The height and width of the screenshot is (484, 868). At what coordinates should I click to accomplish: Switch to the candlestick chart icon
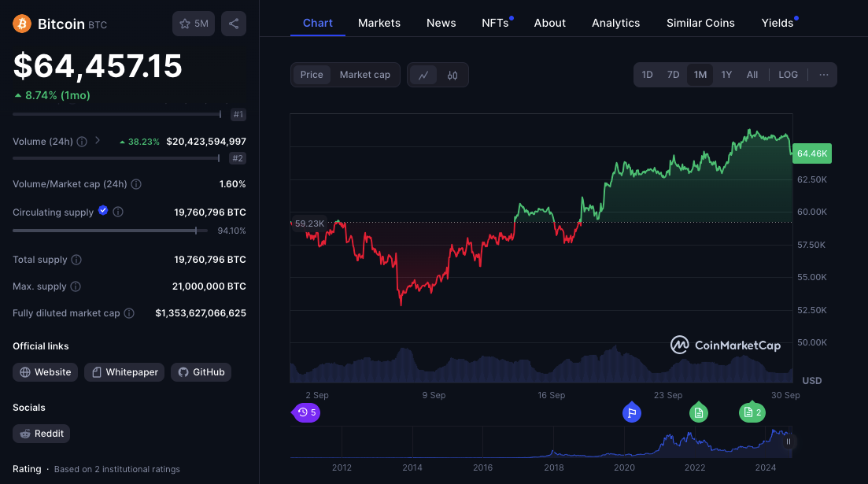point(452,75)
